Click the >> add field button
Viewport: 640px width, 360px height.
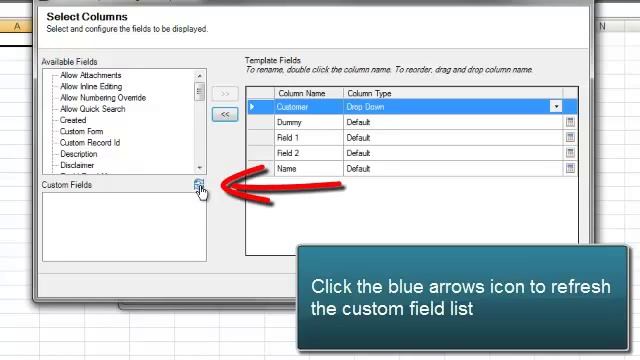click(x=225, y=94)
